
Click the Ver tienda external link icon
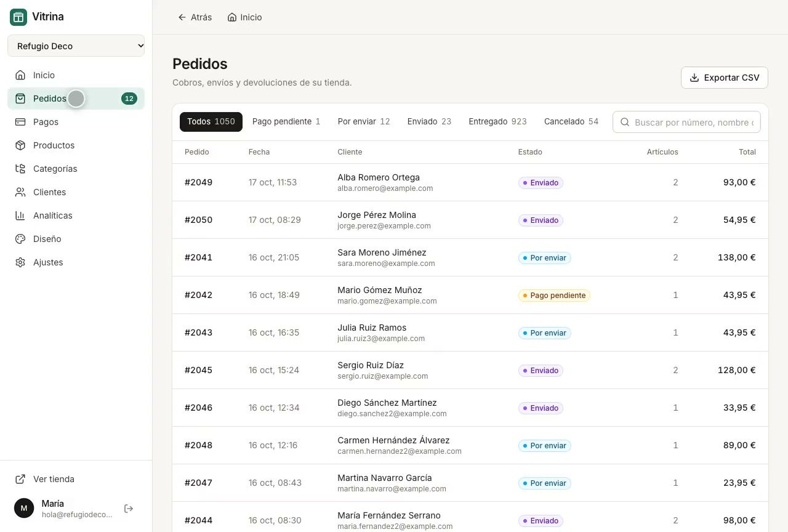pyautogui.click(x=20, y=479)
